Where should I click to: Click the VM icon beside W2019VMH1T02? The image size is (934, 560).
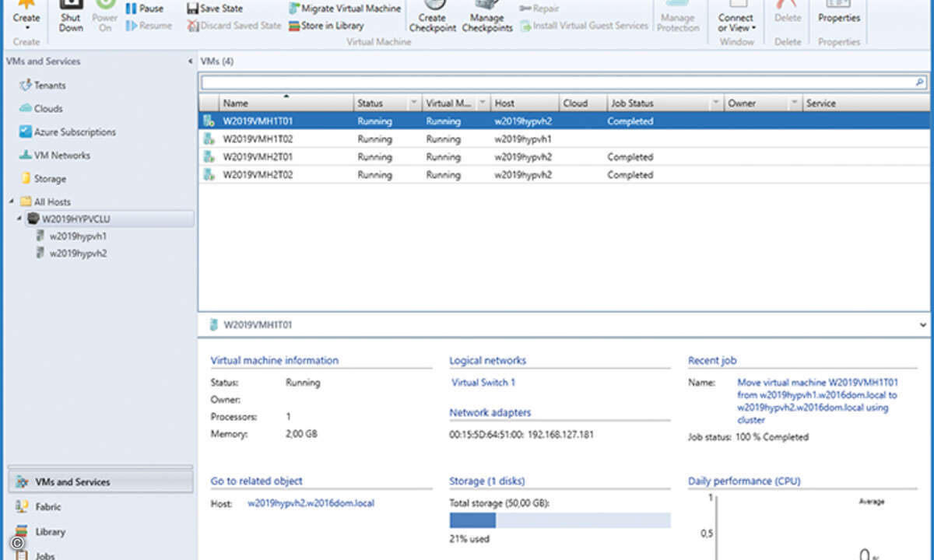pyautogui.click(x=209, y=139)
